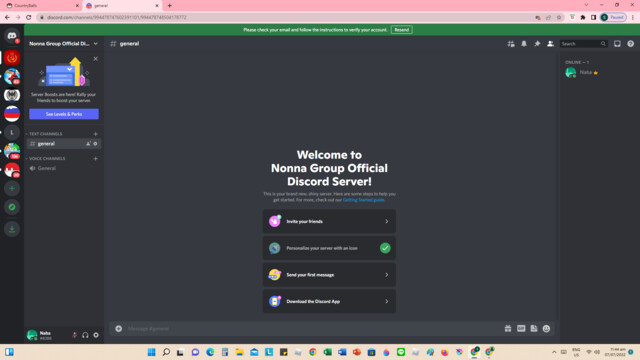Switch to the CountryBalls browser tab

[x=41, y=6]
